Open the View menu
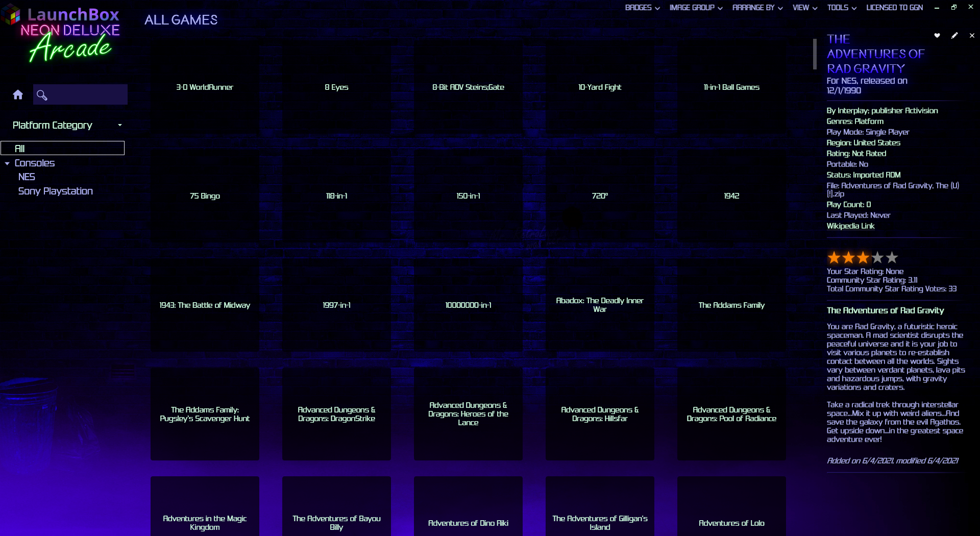 805,8
